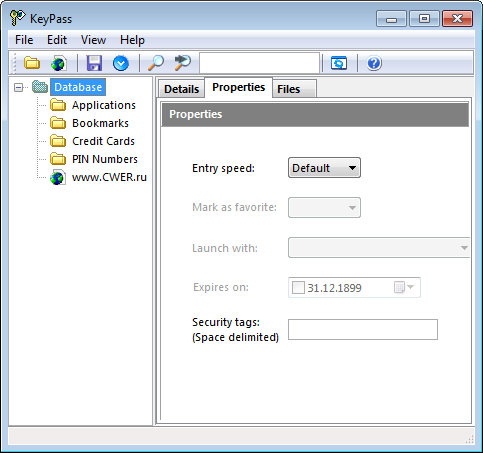Click the Applications folder icon
The image size is (483, 453).
58,105
